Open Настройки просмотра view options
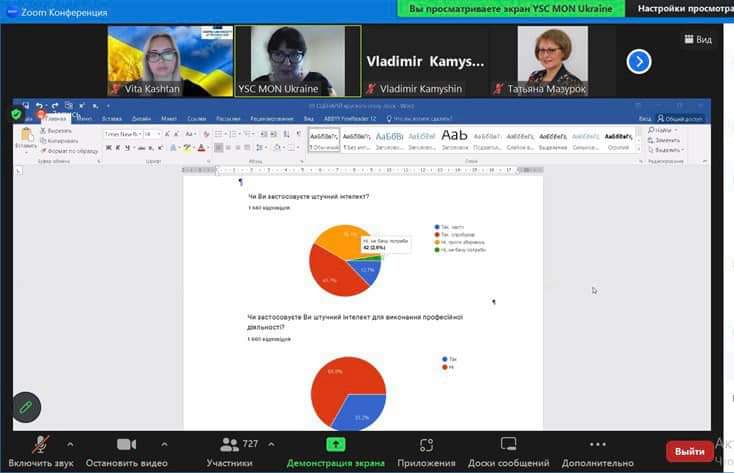Viewport: 734px width, 473px height. (685, 8)
